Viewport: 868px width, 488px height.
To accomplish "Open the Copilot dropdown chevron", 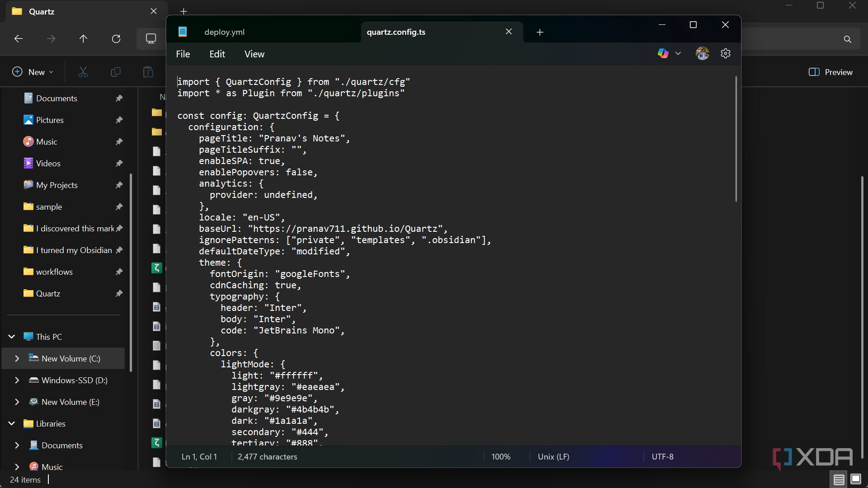I will (x=678, y=53).
